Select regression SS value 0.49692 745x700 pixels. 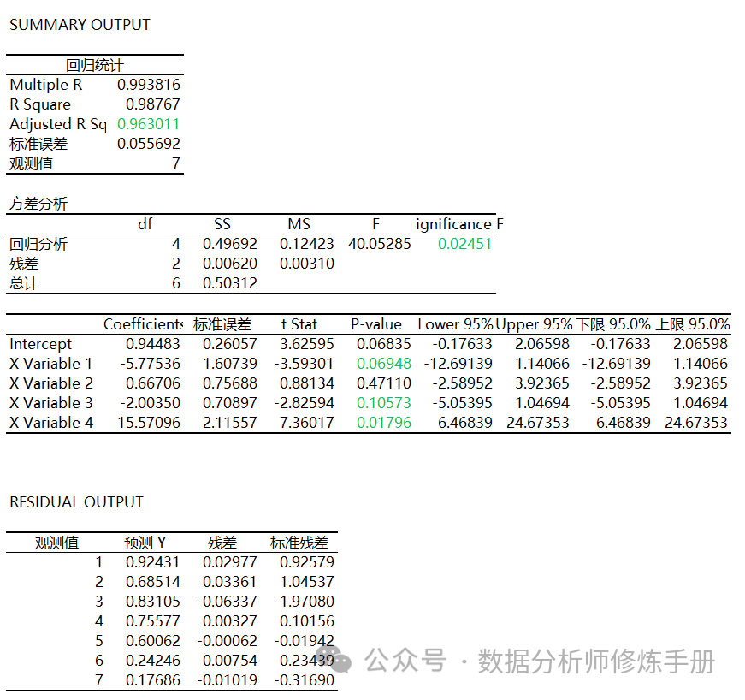(230, 244)
